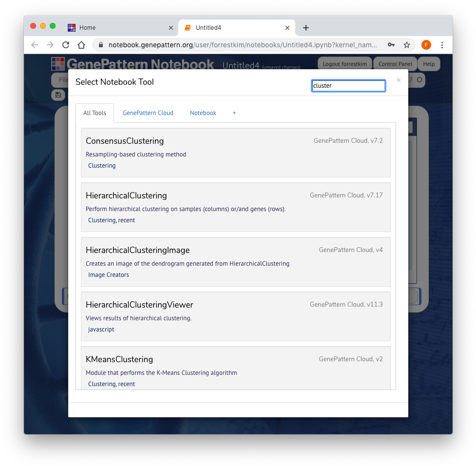Select the All Tools tab
Screen dimensions: 476x467
click(x=95, y=113)
